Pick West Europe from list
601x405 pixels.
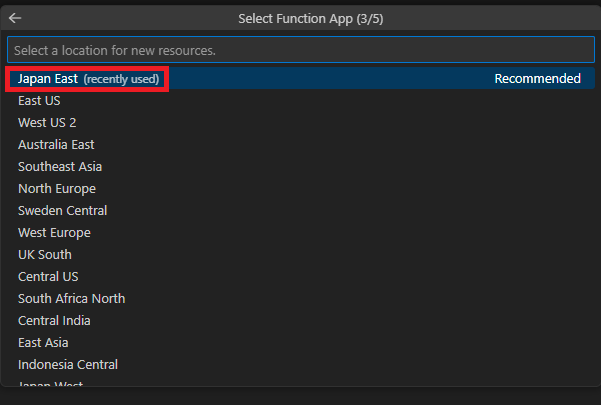54,233
